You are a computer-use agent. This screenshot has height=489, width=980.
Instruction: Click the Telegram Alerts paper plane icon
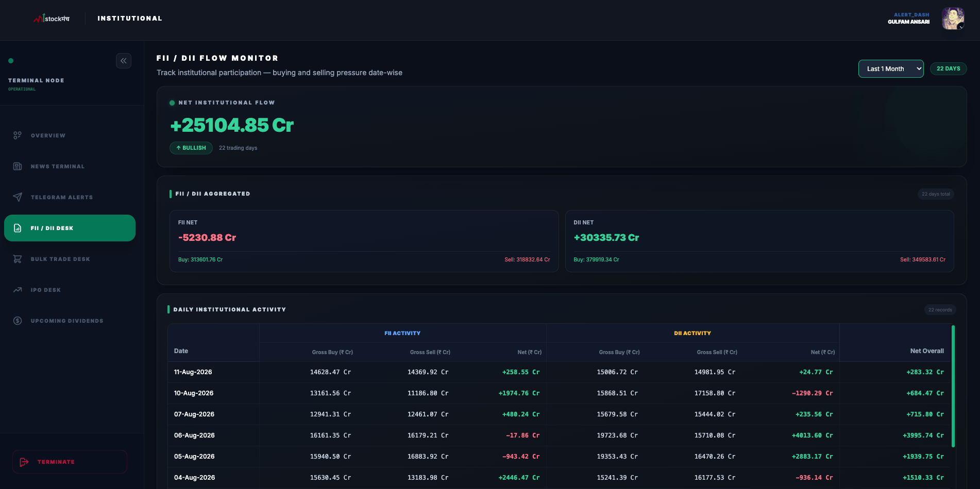(x=18, y=197)
